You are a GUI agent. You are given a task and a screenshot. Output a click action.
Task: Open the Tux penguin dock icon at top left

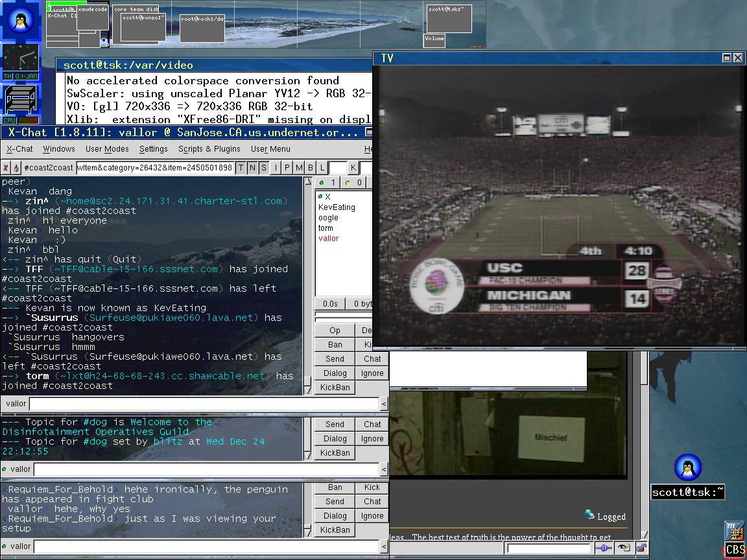click(x=21, y=21)
